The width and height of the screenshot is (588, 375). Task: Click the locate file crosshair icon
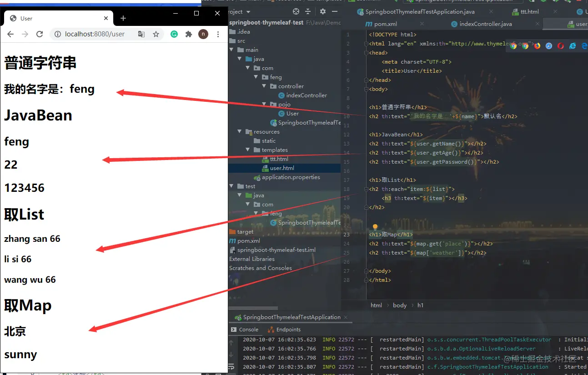pyautogui.click(x=296, y=11)
